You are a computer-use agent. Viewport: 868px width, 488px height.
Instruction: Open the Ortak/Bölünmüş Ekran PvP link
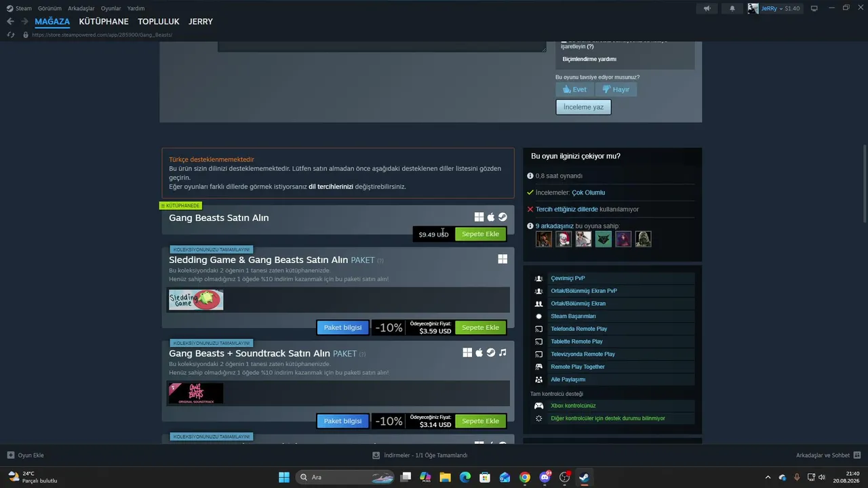584,291
